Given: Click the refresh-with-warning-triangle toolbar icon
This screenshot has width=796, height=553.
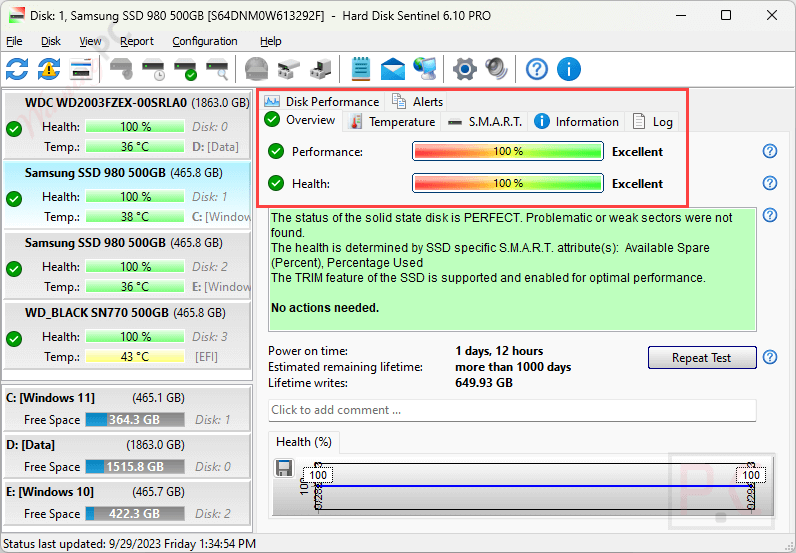Looking at the screenshot, I should pyautogui.click(x=49, y=69).
